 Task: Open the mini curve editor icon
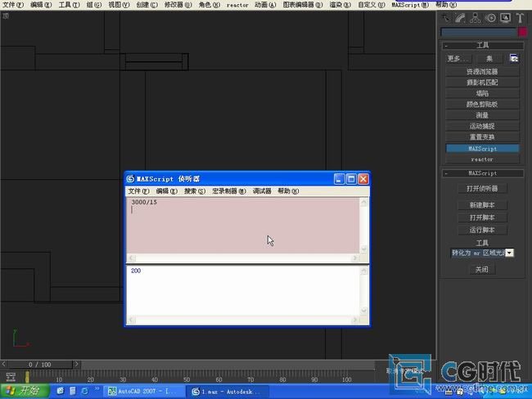[x=11, y=377]
